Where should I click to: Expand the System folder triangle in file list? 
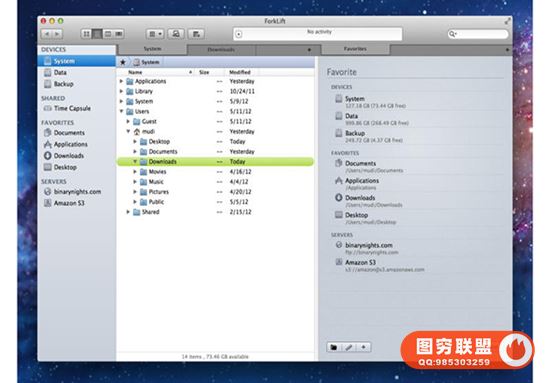[122, 101]
